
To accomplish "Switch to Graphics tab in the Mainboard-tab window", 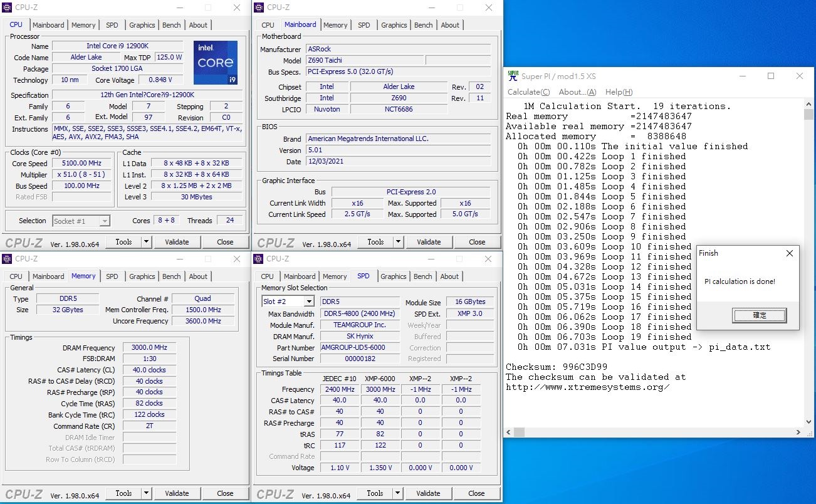I will pyautogui.click(x=394, y=25).
